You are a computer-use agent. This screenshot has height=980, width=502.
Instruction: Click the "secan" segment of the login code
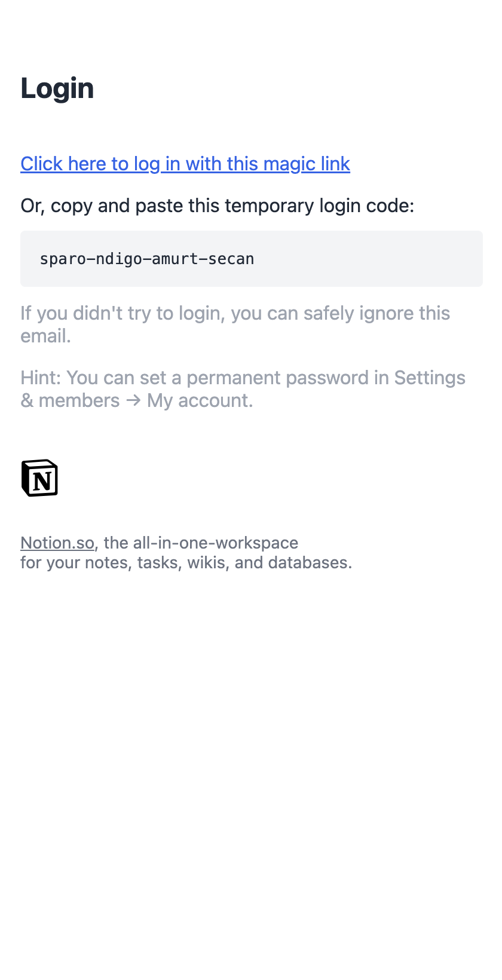(x=231, y=259)
